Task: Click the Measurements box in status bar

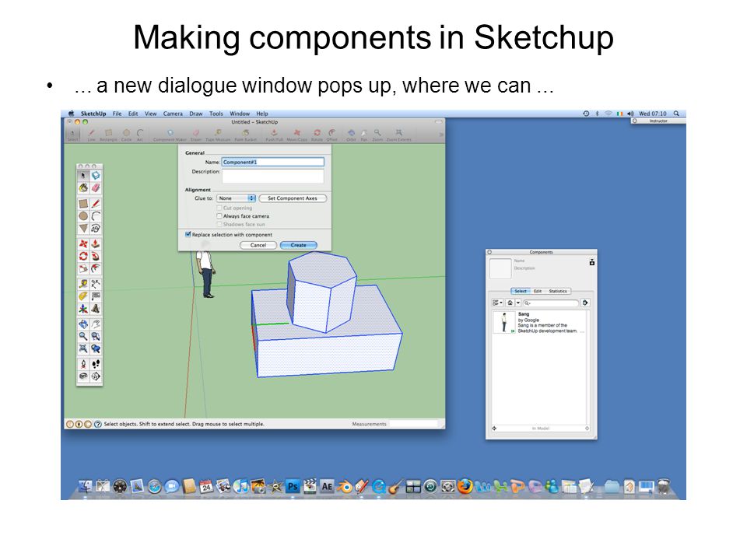Action: point(413,424)
